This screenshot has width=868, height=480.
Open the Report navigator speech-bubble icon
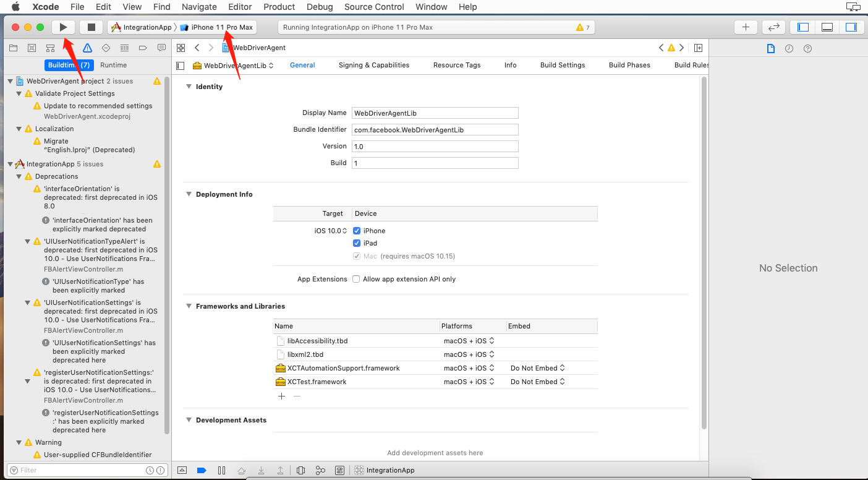point(161,48)
